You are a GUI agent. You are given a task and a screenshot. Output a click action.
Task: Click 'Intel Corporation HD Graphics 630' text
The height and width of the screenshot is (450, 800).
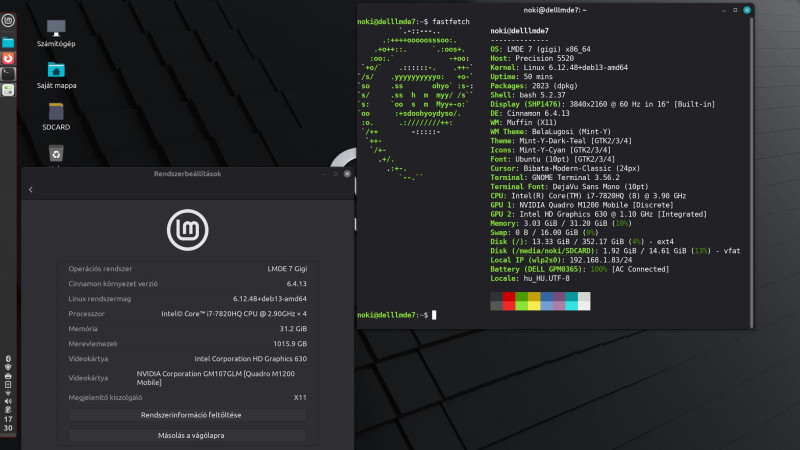click(x=251, y=359)
